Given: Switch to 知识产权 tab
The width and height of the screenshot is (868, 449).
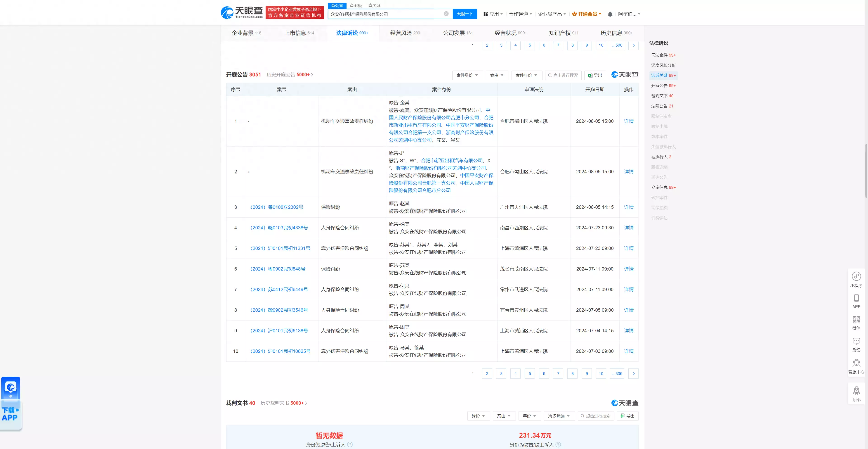Looking at the screenshot, I should (x=564, y=33).
